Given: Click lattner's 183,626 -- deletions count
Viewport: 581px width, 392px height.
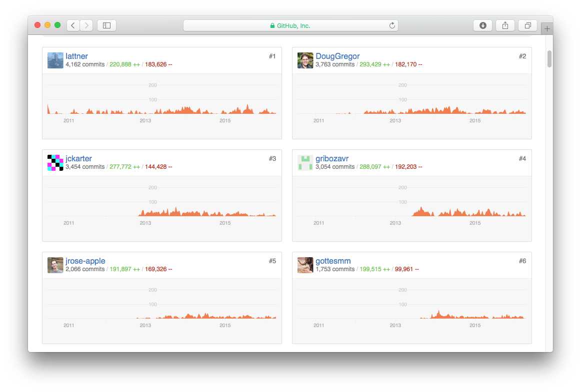Looking at the screenshot, I should point(158,64).
